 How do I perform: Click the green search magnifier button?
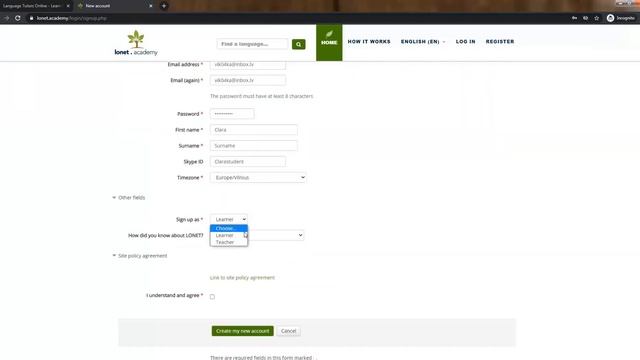(298, 44)
